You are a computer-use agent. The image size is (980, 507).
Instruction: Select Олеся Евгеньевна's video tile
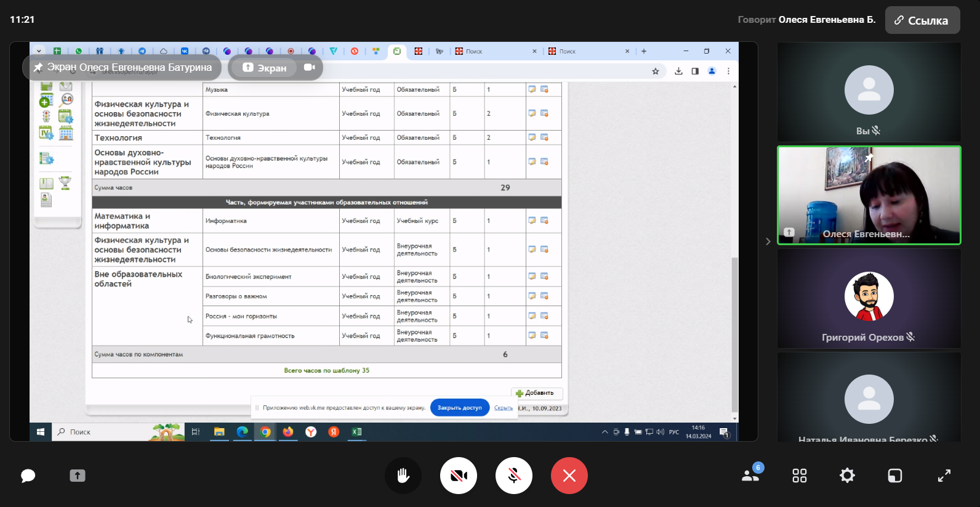[869, 195]
